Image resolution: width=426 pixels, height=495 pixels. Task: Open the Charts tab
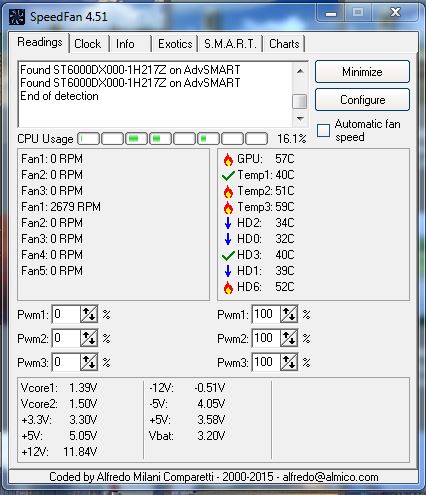click(x=284, y=44)
